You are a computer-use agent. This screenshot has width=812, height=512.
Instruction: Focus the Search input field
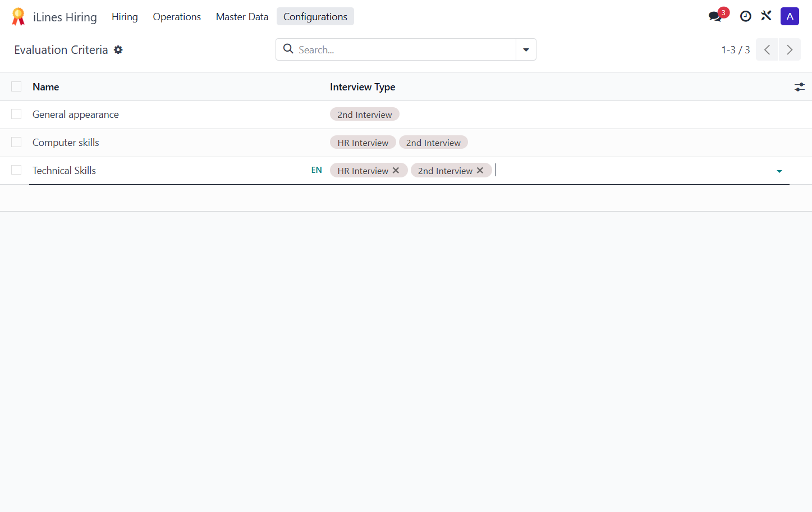pyautogui.click(x=404, y=49)
